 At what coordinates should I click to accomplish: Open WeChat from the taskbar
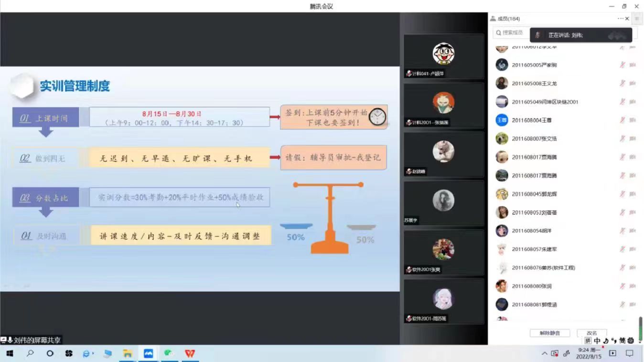(169, 353)
